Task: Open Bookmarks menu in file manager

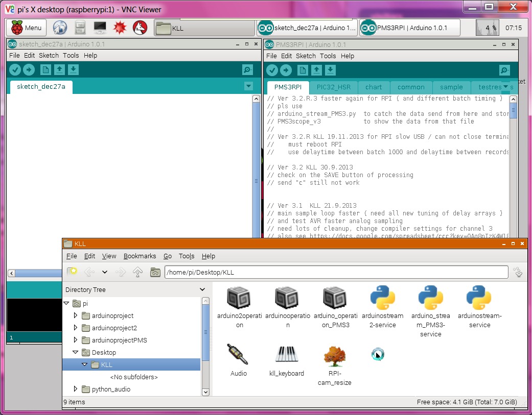Action: pyautogui.click(x=140, y=256)
